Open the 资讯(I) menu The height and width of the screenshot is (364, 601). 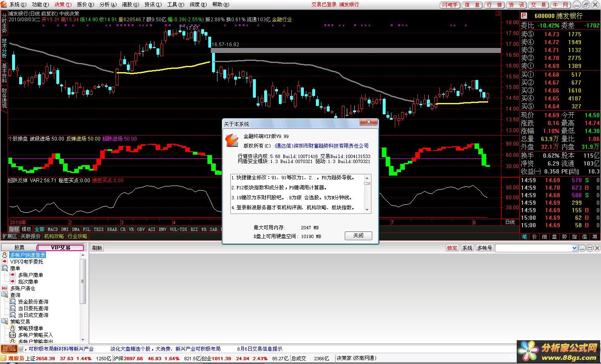click(153, 5)
